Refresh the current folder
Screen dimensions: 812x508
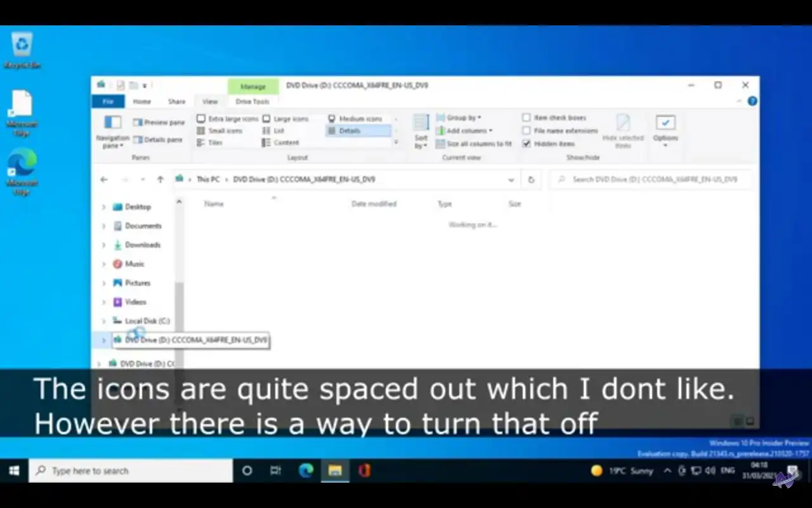coord(531,180)
